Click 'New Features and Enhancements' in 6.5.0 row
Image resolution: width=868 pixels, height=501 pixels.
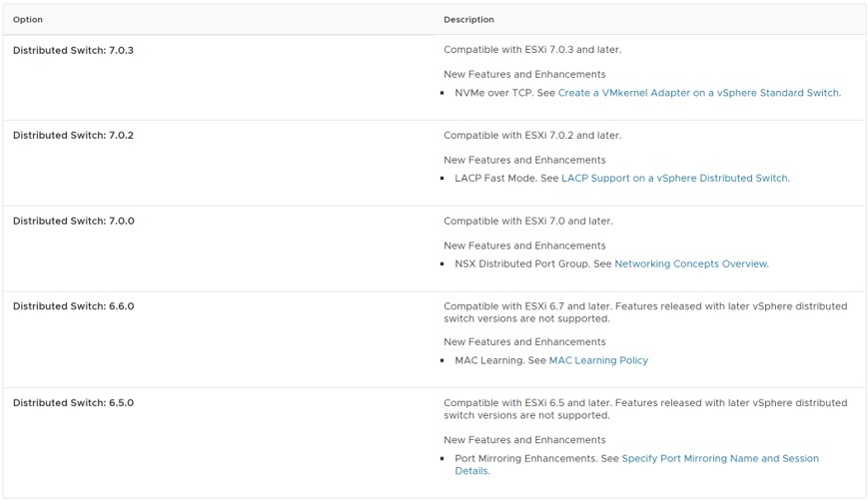(524, 439)
